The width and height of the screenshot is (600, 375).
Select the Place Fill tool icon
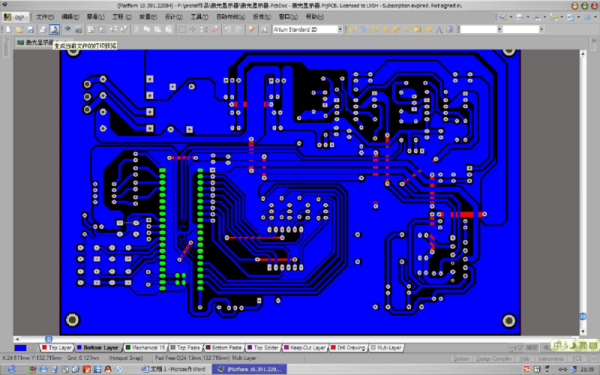click(x=417, y=29)
